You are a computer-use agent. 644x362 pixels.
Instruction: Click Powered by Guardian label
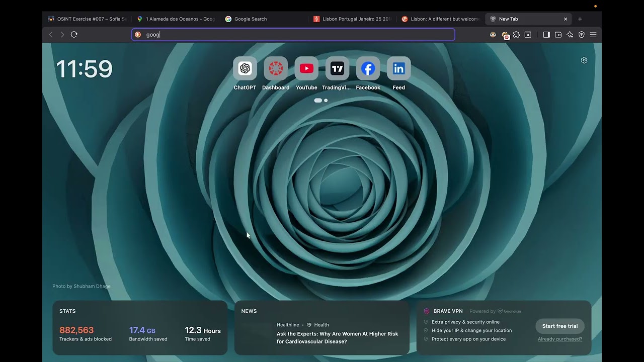(495, 311)
